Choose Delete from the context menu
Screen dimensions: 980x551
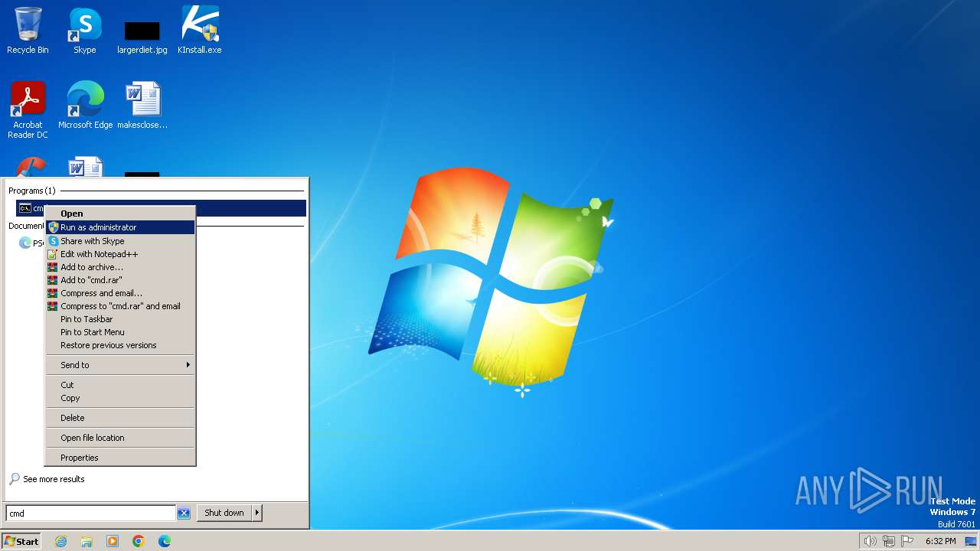120,418
